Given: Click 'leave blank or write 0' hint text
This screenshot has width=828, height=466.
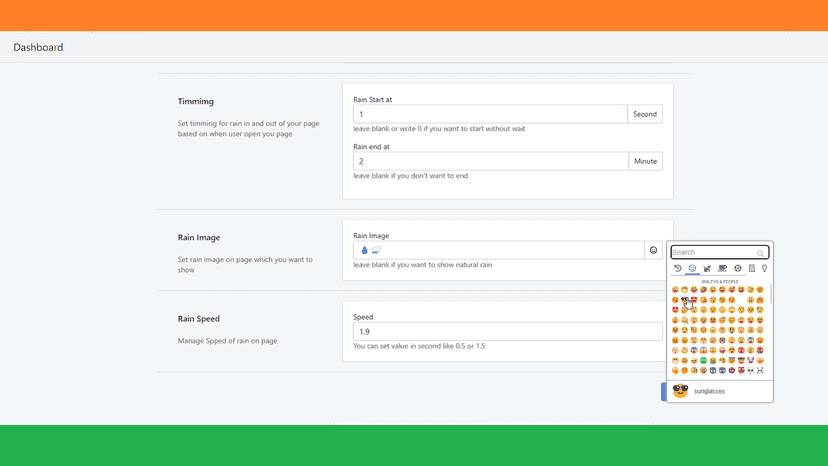Looking at the screenshot, I should 439,128.
